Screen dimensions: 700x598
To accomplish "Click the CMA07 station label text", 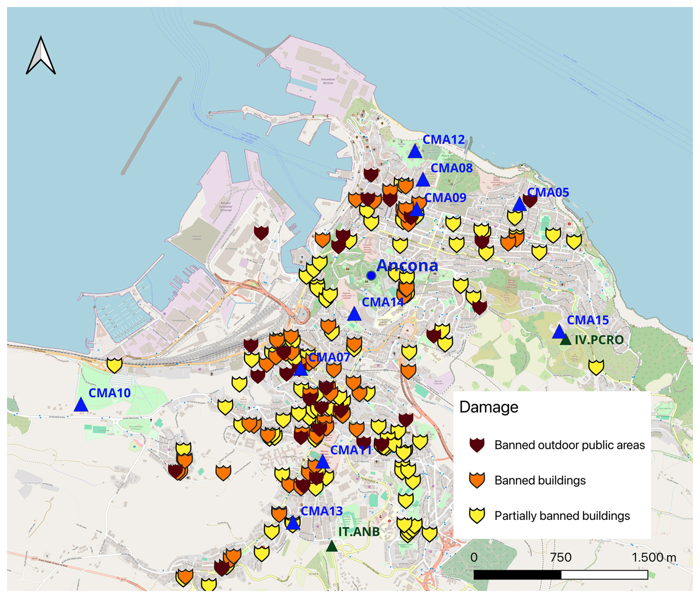I will pos(329,357).
